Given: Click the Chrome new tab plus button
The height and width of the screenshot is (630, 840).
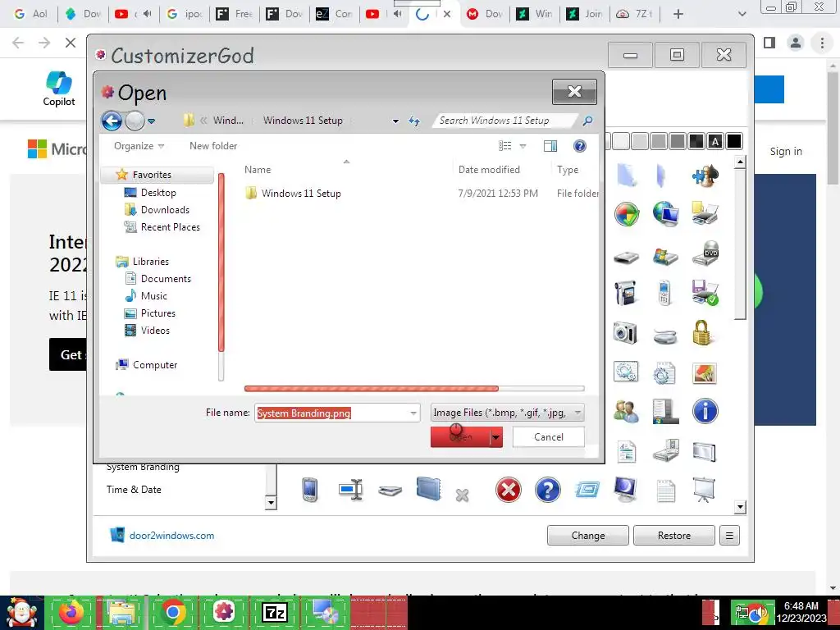Looking at the screenshot, I should click(678, 14).
